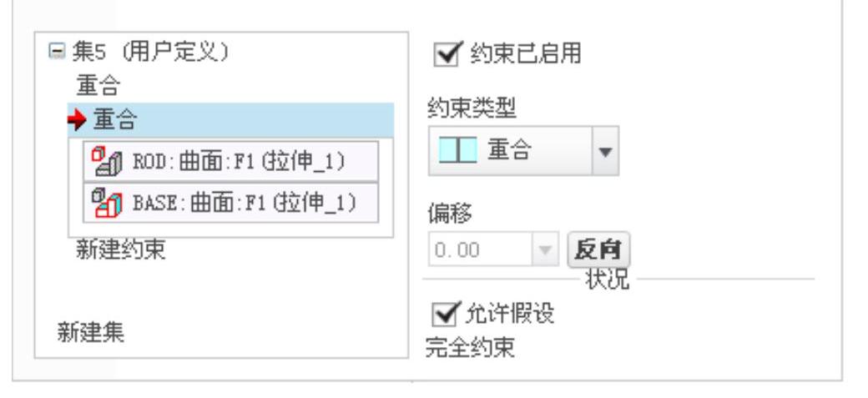Click the cyan coincident constraint icon

(458, 150)
